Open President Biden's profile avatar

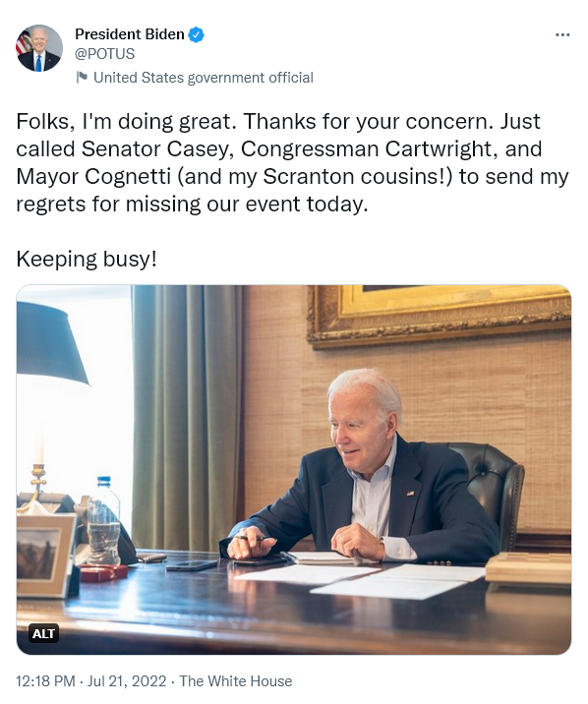[x=39, y=48]
